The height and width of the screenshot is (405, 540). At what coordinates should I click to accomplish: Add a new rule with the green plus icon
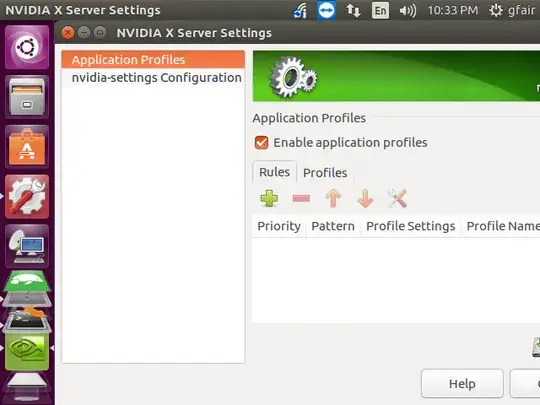point(269,198)
